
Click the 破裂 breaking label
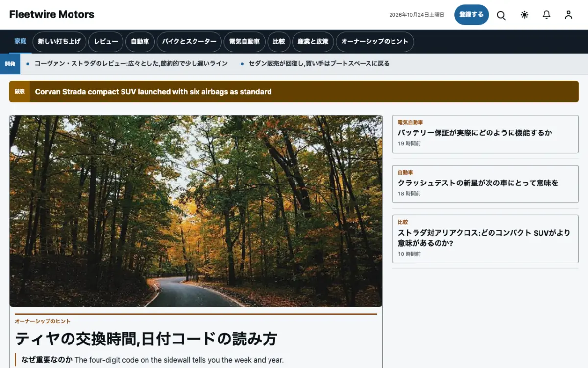(20, 92)
